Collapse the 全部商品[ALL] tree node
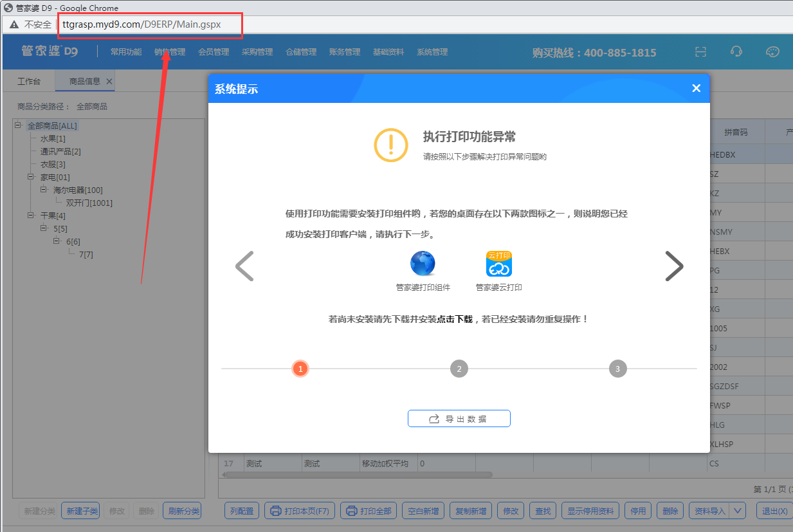 tap(18, 125)
